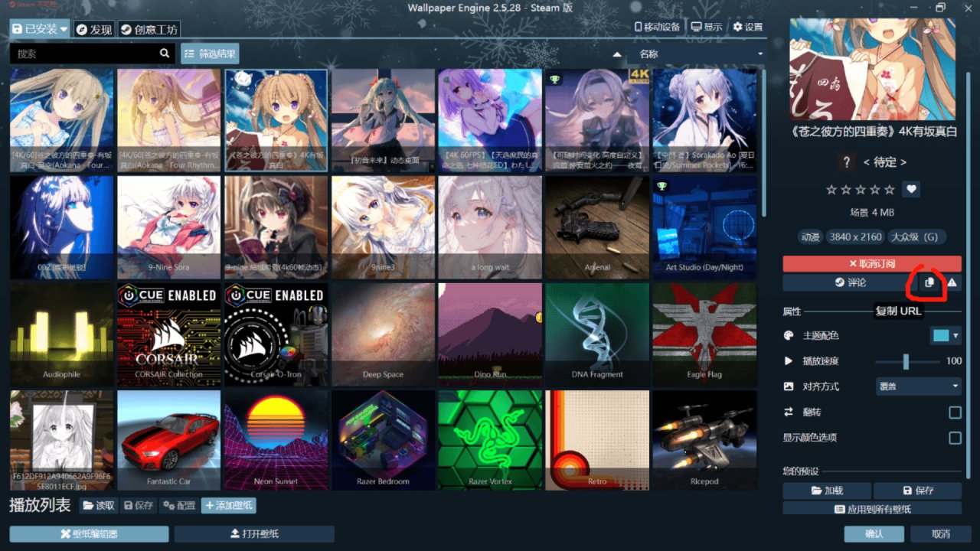Favorite the wallpaper with the heart icon
The image size is (980, 551).
[x=910, y=189]
